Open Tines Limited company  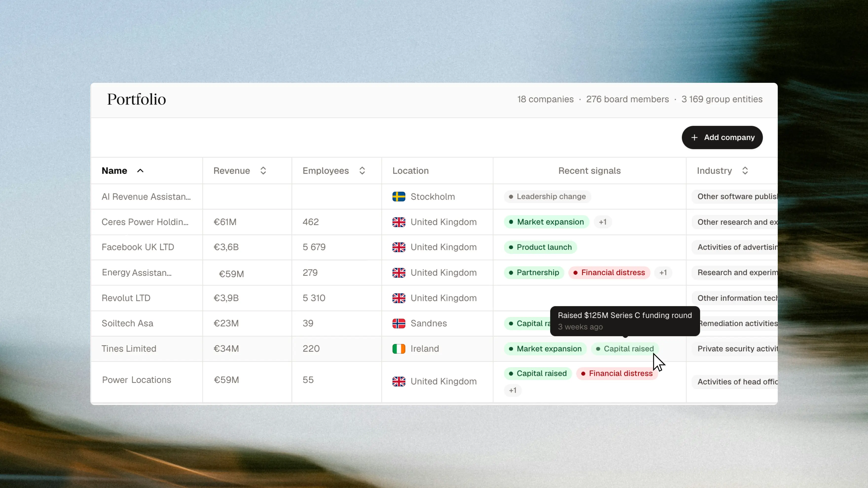129,349
